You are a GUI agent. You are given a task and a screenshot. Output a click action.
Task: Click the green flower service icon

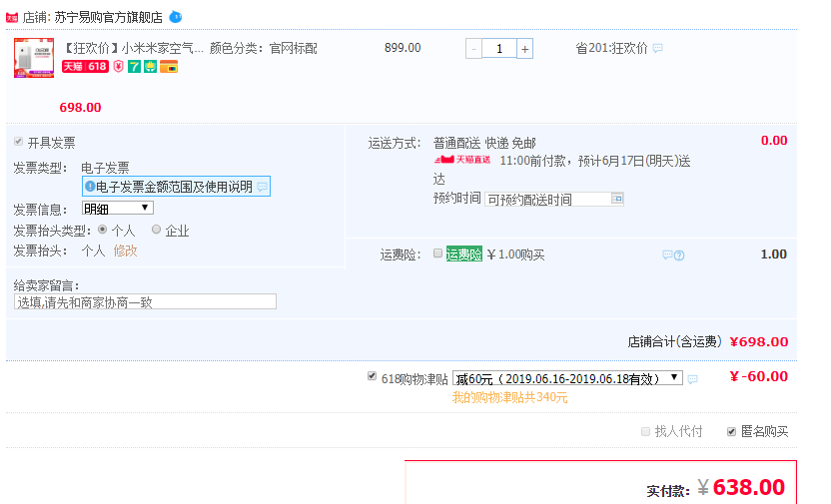click(151, 67)
